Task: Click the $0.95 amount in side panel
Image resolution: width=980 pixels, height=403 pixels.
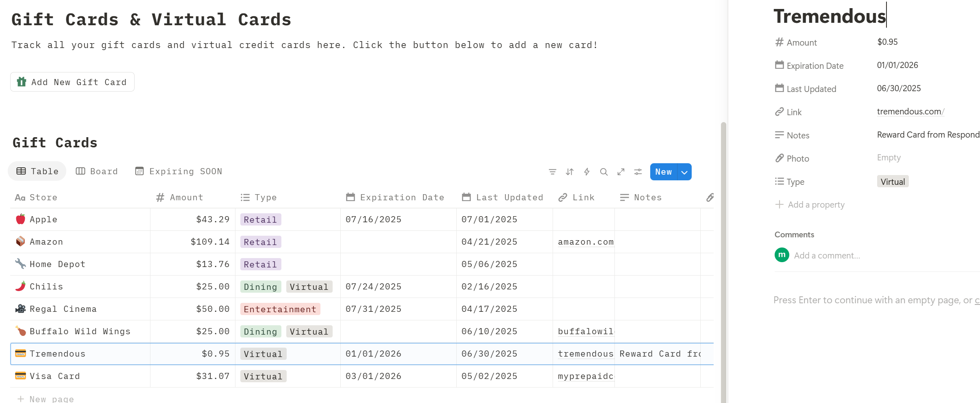Action: click(887, 42)
